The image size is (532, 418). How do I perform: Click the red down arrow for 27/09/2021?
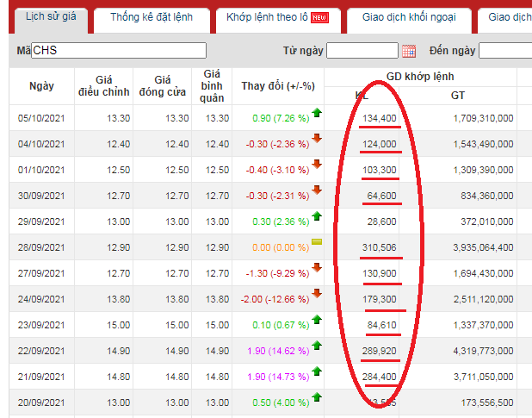(317, 268)
